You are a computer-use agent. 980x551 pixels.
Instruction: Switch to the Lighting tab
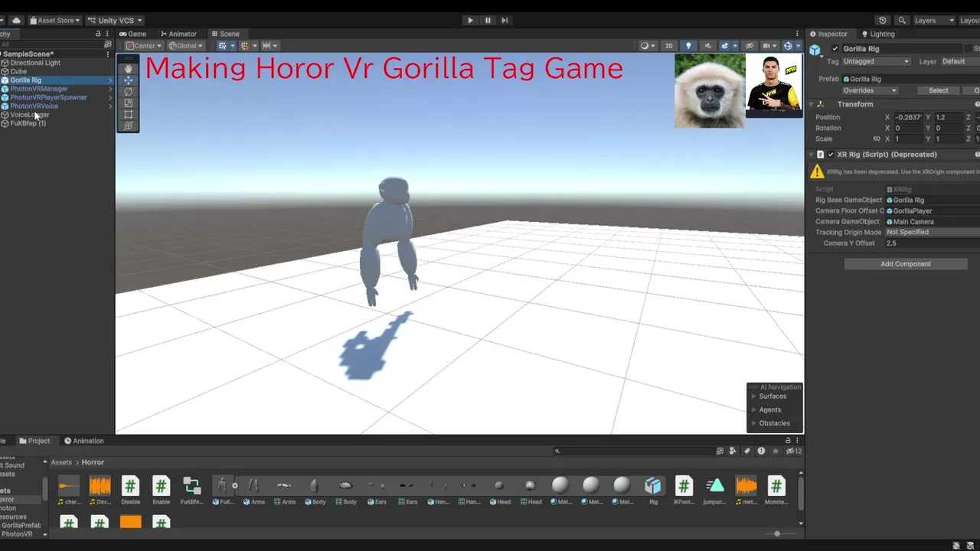coord(877,34)
